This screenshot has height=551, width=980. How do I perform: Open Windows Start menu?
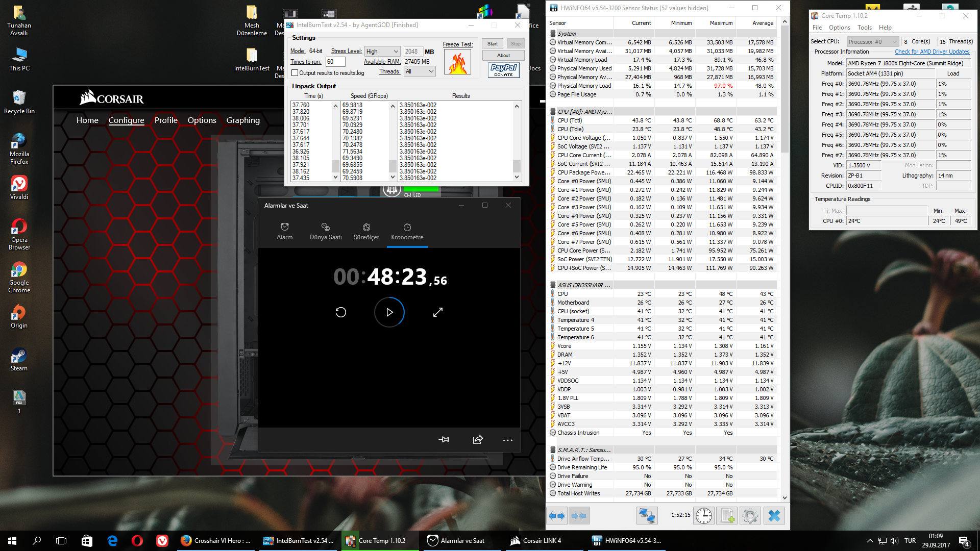(x=12, y=541)
